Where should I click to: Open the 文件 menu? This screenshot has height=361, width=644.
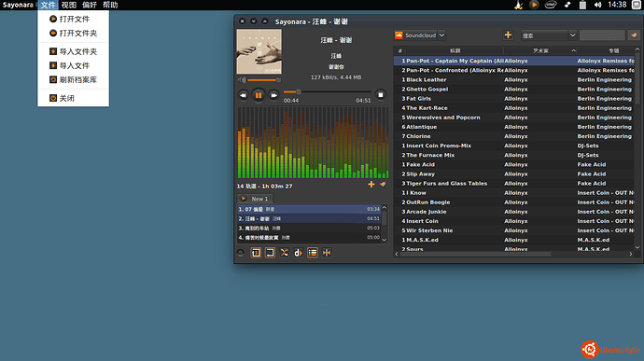click(48, 5)
